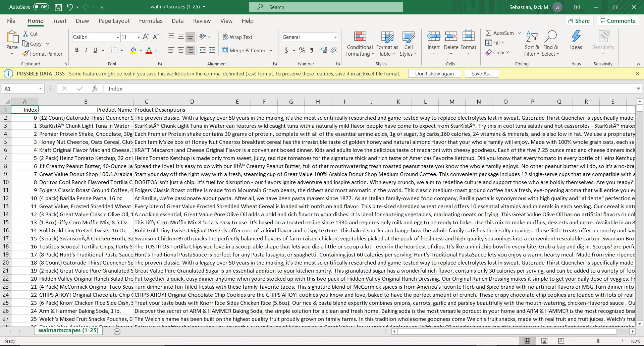Expand the Format as Table gallery
Viewport: 644px width, 346px height.
point(387,44)
